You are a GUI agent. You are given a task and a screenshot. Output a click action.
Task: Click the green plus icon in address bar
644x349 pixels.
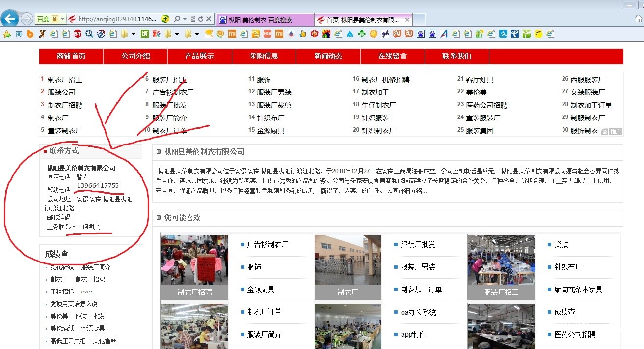tap(166, 19)
